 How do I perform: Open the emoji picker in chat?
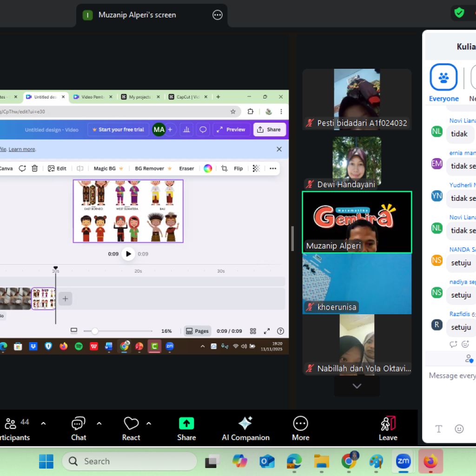(459, 429)
